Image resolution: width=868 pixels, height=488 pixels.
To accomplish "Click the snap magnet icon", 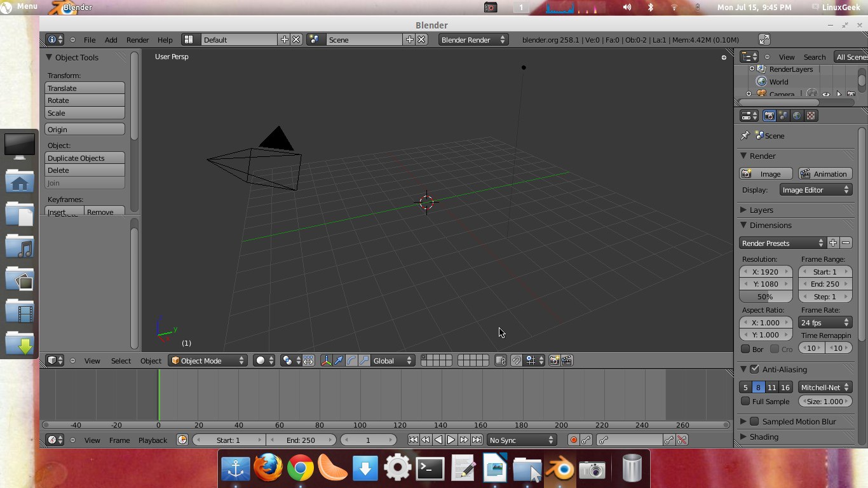I will point(516,360).
